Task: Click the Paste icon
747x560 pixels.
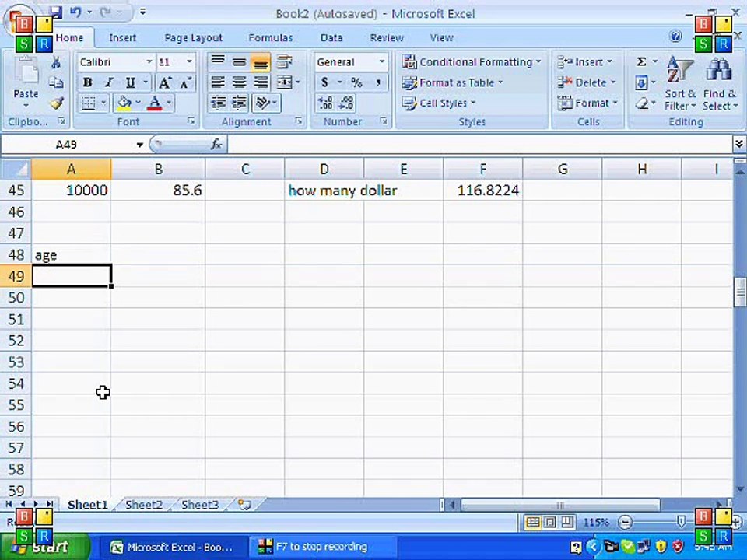Action: (x=26, y=72)
